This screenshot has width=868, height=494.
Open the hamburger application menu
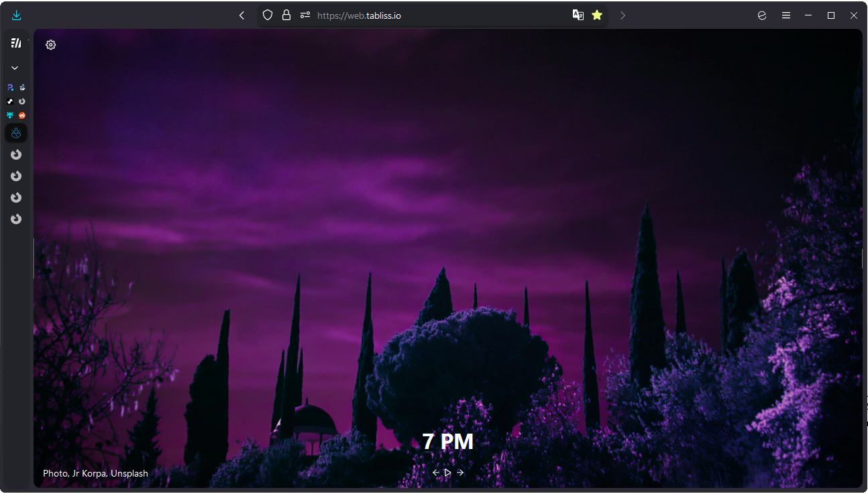pos(786,15)
